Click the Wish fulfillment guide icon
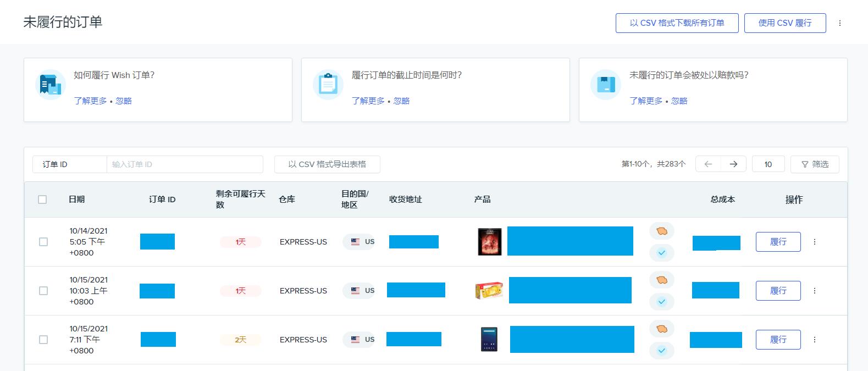 coord(51,85)
